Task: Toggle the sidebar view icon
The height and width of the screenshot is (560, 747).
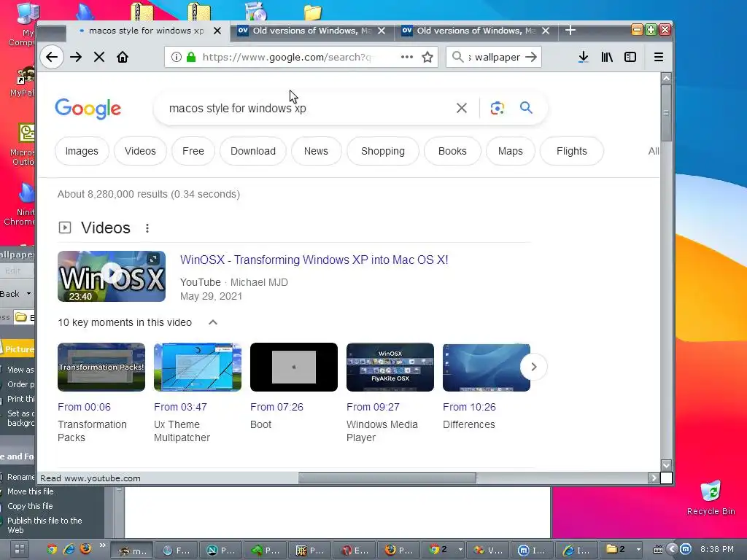Action: coord(630,57)
